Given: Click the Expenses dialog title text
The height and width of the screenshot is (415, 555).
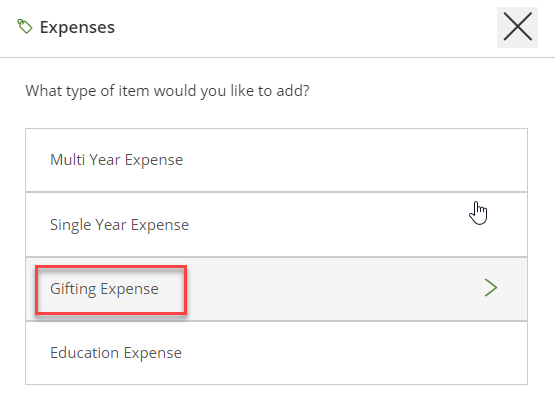Looking at the screenshot, I should (77, 27).
